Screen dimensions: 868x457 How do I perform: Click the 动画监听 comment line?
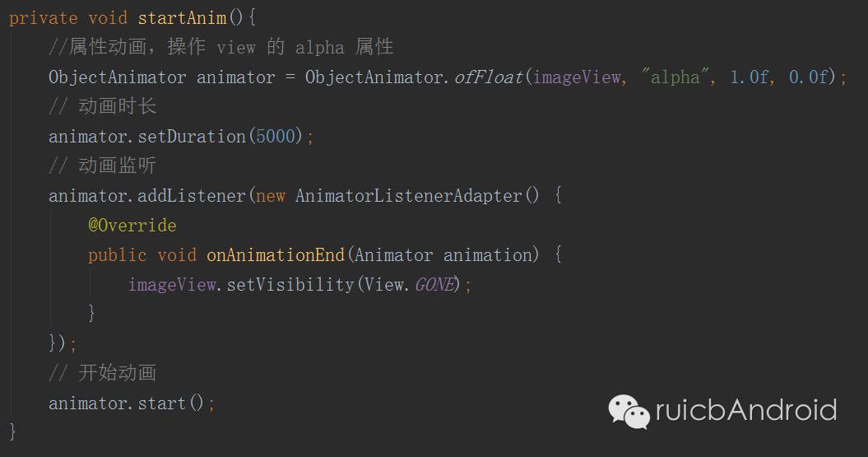(x=102, y=165)
